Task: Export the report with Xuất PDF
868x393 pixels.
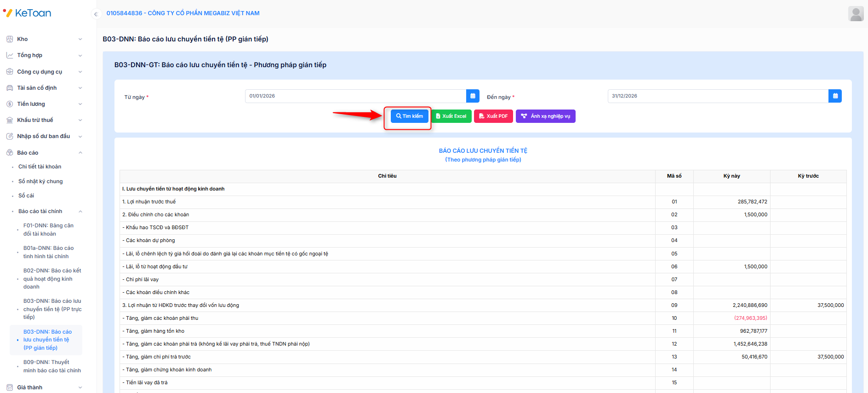Action: (493, 116)
